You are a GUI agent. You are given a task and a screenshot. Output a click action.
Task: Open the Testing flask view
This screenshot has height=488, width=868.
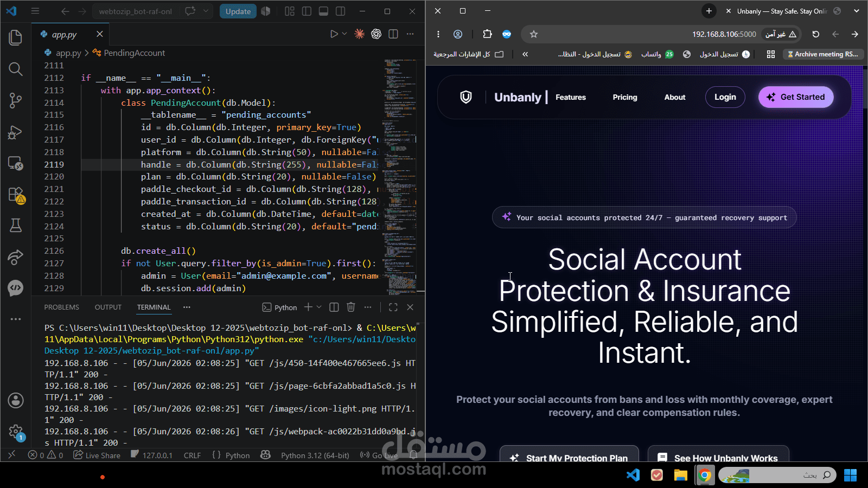click(x=16, y=226)
